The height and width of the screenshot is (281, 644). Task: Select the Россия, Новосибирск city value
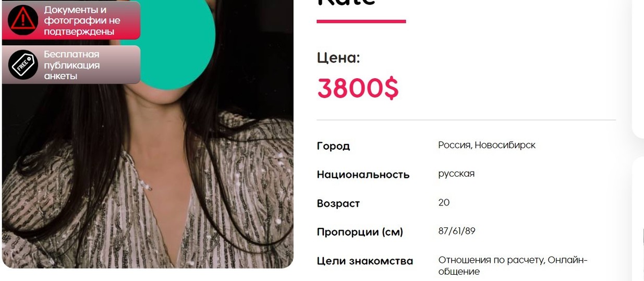(x=487, y=145)
